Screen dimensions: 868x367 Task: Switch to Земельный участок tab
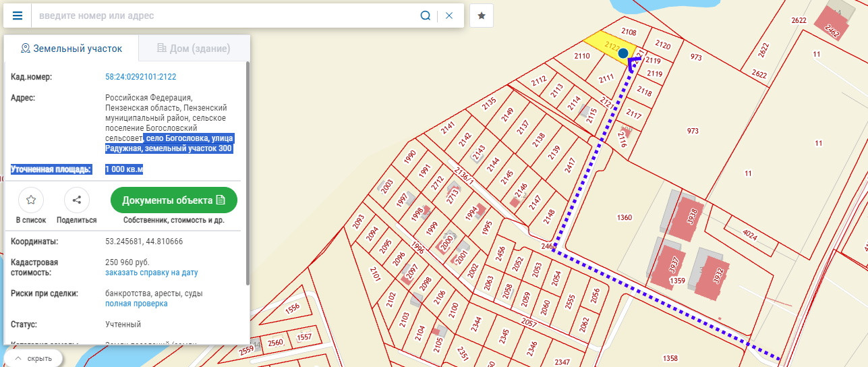tap(71, 49)
